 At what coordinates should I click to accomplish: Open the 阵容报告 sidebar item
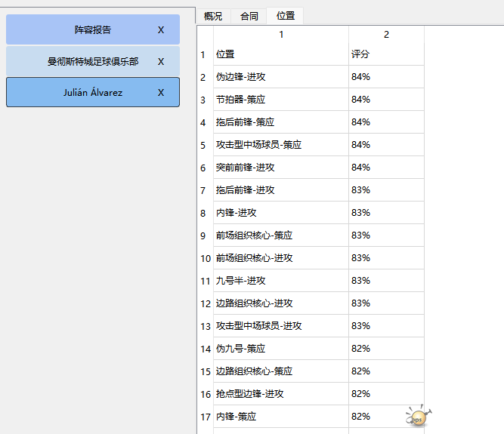pyautogui.click(x=92, y=30)
